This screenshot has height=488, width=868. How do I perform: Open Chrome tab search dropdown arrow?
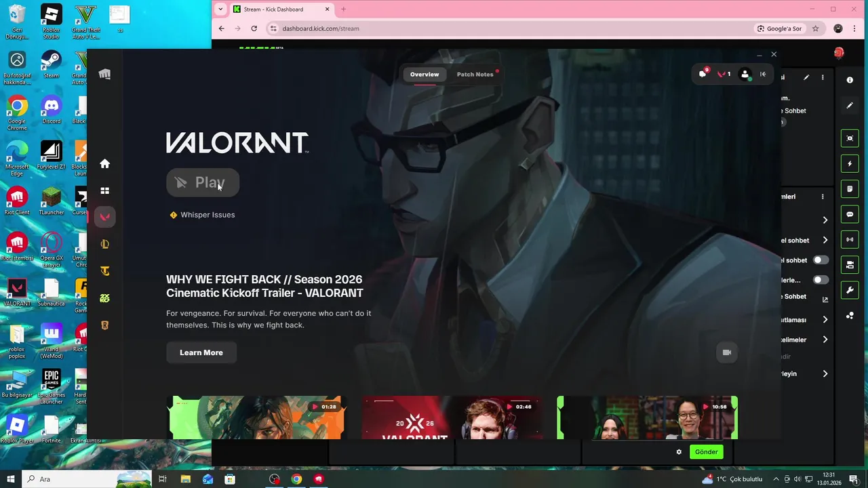[220, 9]
